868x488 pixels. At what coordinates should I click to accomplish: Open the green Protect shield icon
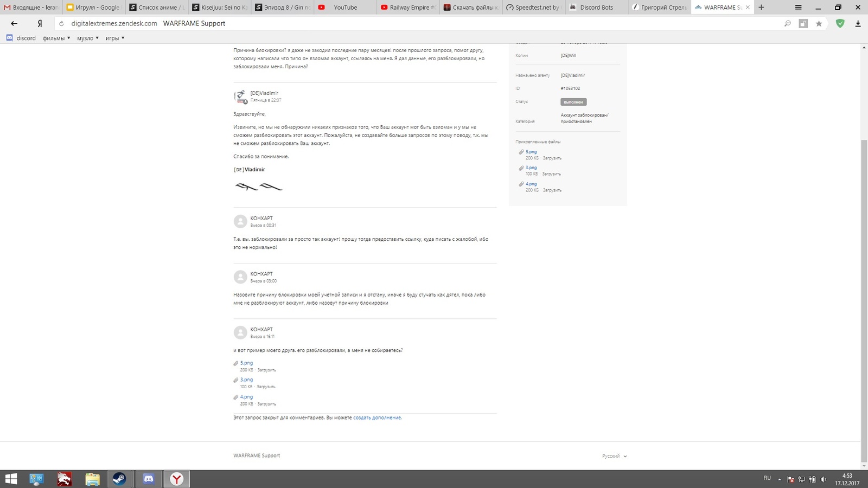[x=840, y=23]
